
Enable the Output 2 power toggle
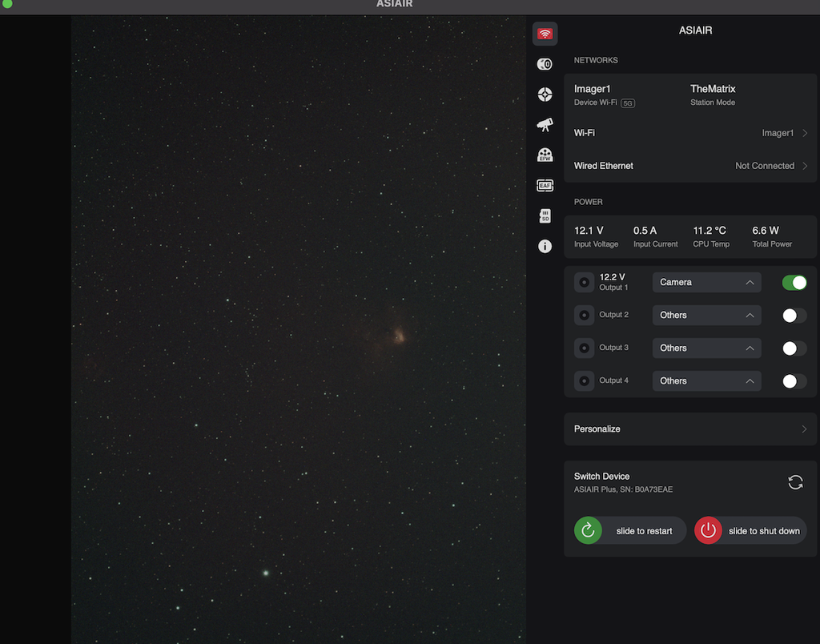pos(794,316)
